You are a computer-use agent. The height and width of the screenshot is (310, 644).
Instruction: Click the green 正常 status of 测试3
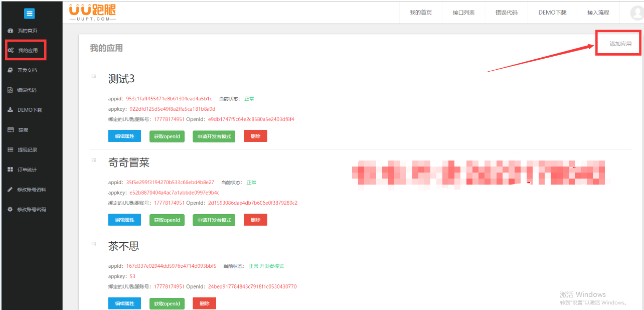(x=249, y=99)
